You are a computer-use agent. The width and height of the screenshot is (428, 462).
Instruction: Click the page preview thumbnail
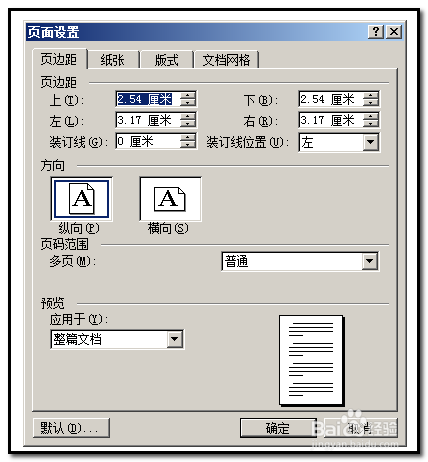(x=312, y=360)
